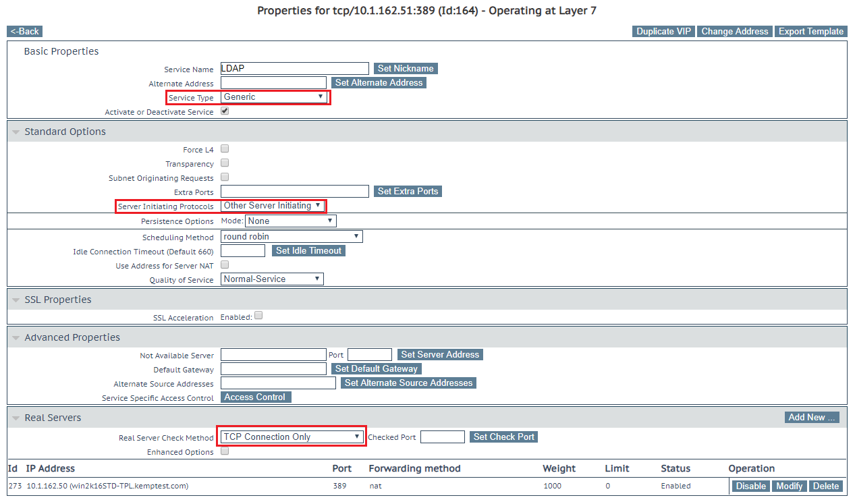The image size is (855, 504).
Task: Edit the Service Name field
Action: point(295,69)
